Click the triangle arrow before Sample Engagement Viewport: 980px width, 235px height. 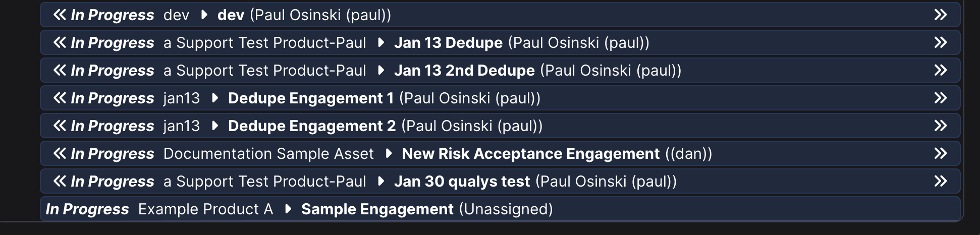(288, 209)
